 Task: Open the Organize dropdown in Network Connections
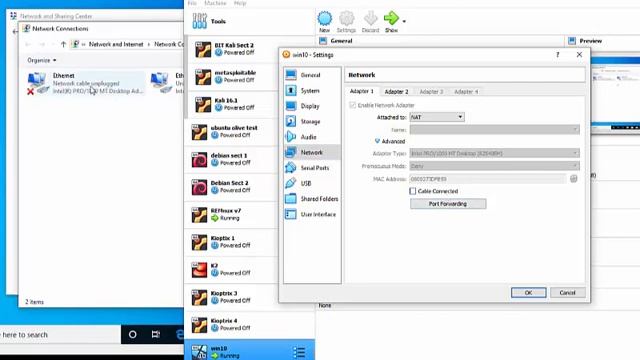(42, 60)
